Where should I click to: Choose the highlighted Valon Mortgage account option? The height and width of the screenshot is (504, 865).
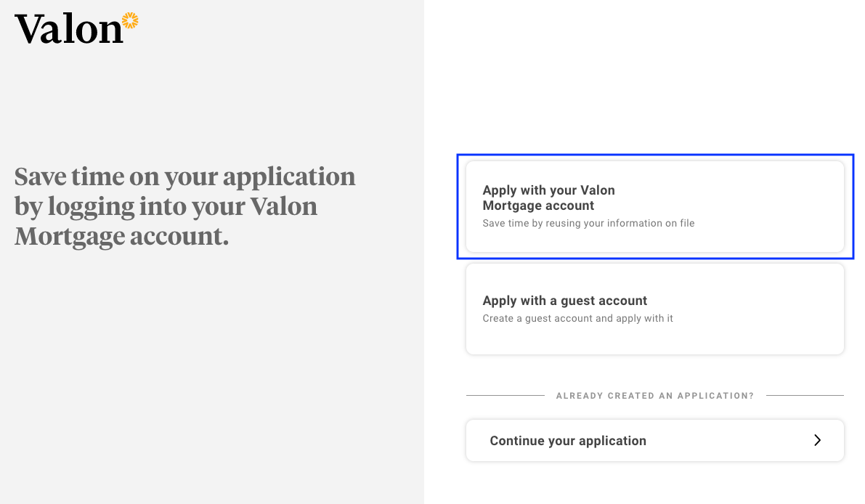[x=654, y=206]
